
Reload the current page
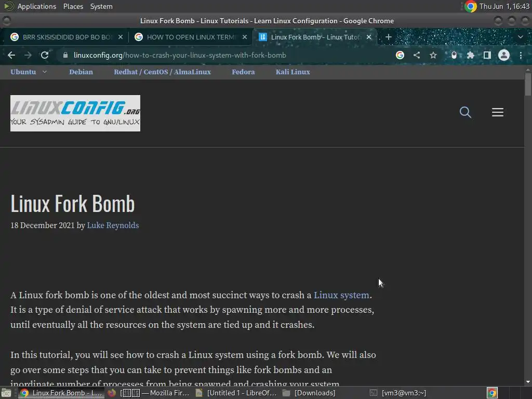coord(45,55)
